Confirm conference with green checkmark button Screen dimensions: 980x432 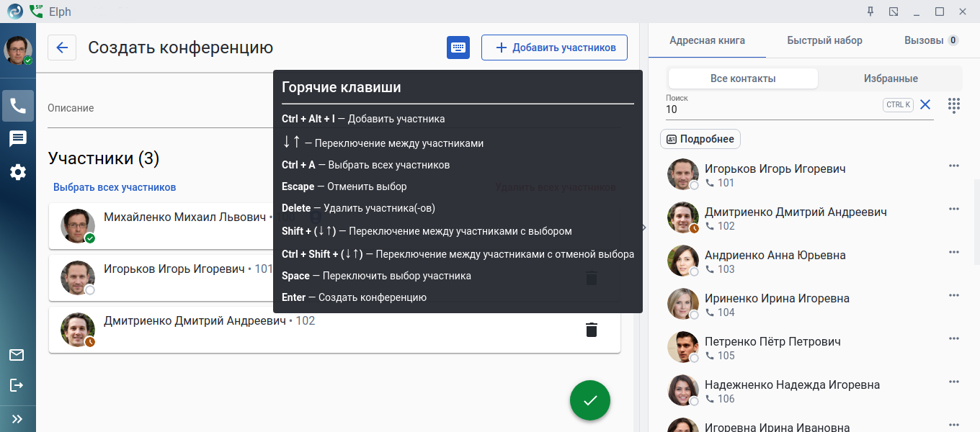[590, 400]
